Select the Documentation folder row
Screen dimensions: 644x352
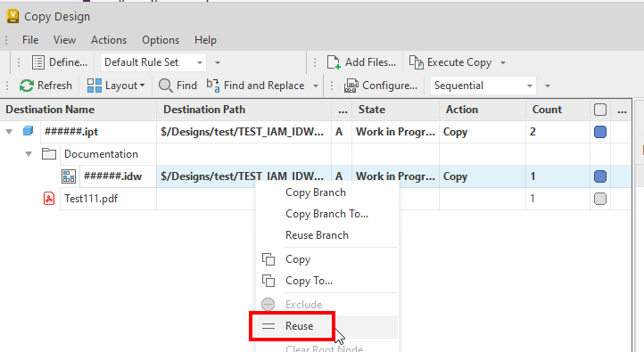101,154
